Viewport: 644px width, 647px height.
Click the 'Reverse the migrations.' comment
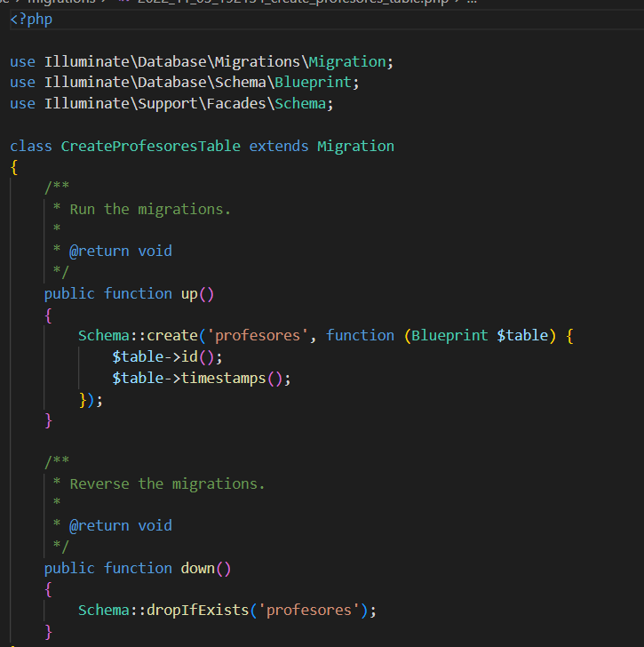pyautogui.click(x=167, y=484)
